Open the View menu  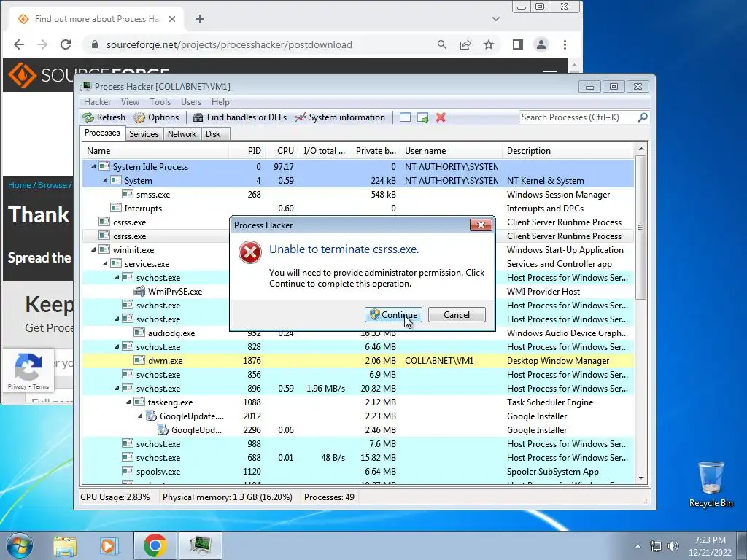coord(130,102)
